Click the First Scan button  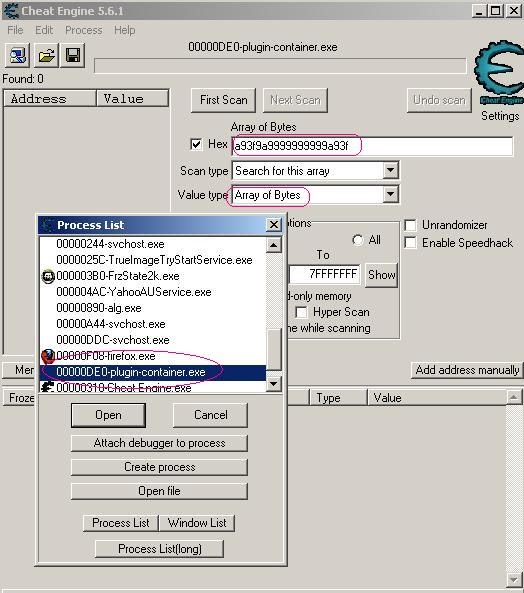[223, 100]
